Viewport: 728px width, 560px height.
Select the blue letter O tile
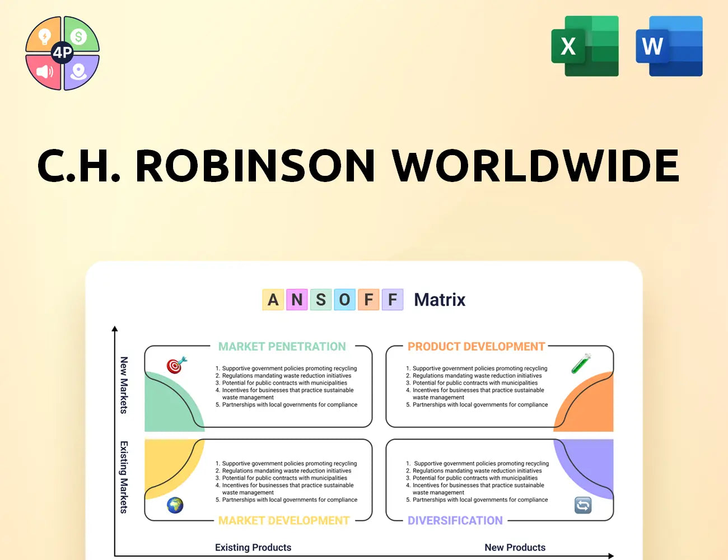pos(344,300)
